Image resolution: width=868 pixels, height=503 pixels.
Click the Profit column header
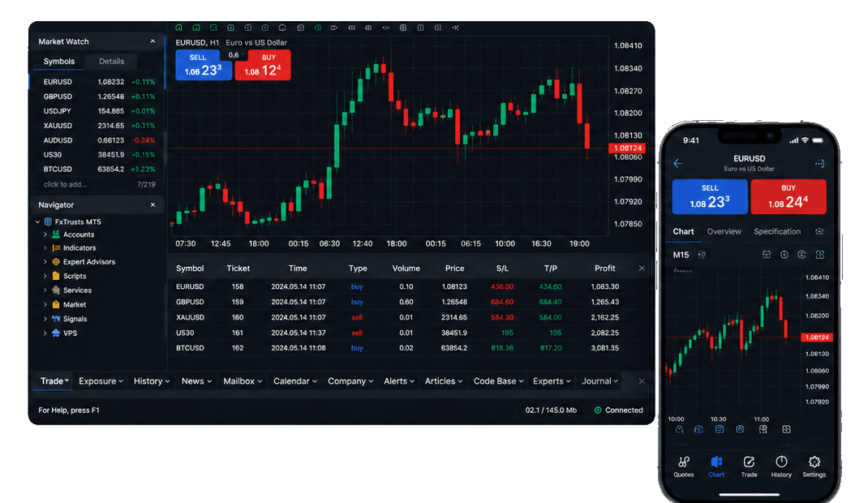(x=604, y=269)
